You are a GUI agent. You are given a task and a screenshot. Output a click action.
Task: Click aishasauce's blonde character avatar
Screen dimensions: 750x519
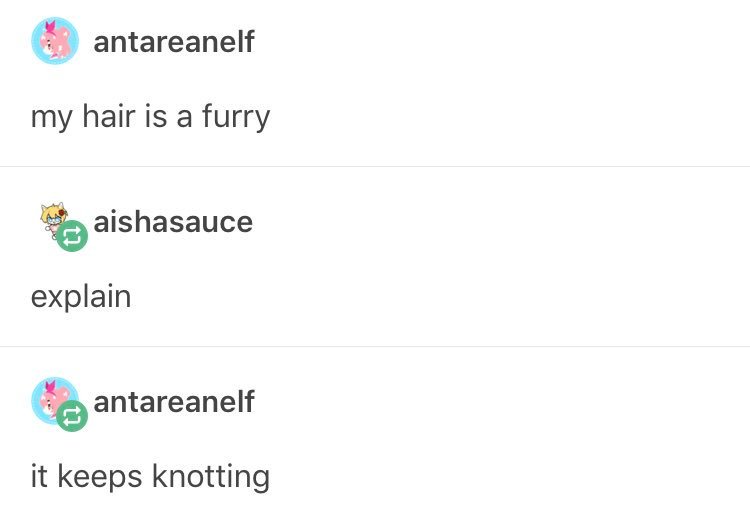54,221
